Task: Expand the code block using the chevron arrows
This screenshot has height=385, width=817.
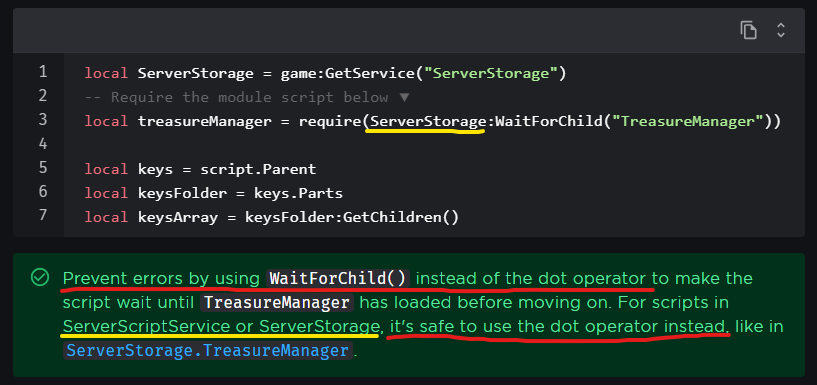Action: [x=781, y=30]
